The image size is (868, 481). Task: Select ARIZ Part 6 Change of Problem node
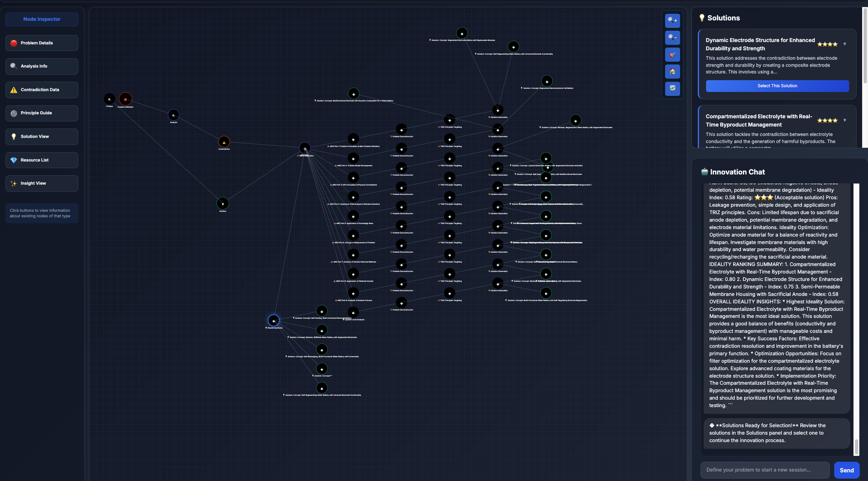pyautogui.click(x=353, y=235)
